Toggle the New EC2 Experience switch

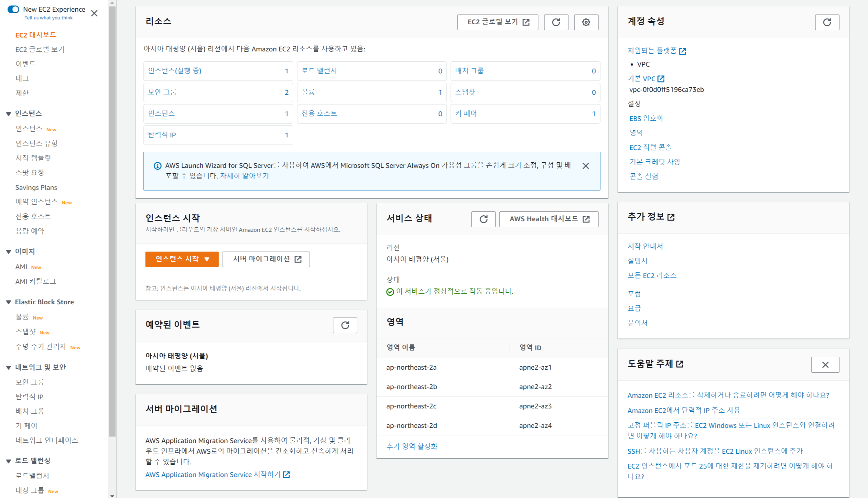click(13, 9)
